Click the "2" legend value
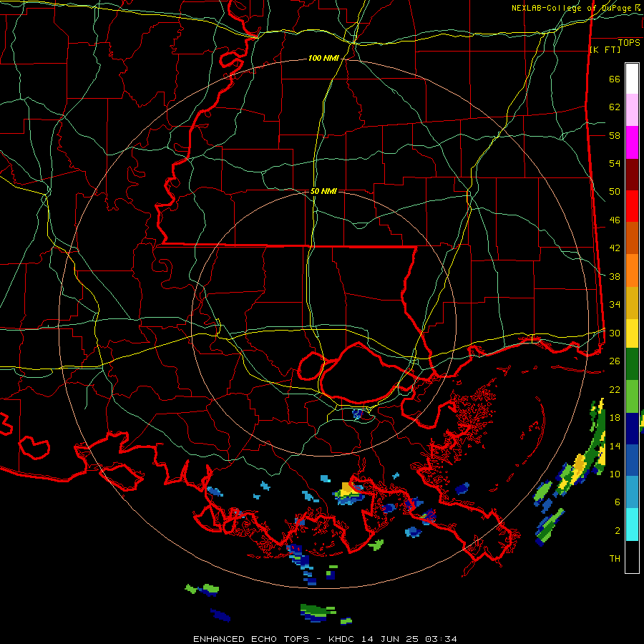The height and width of the screenshot is (644, 644). [618, 531]
